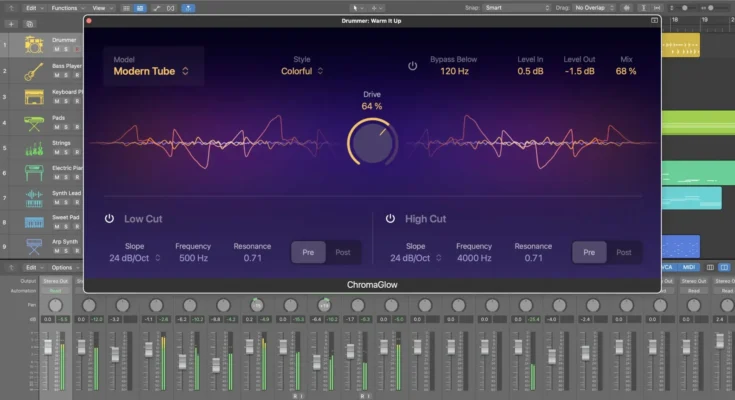This screenshot has height=400, width=735.
Task: Click the High Cut Frequency 4000 Hz value
Action: tap(474, 258)
